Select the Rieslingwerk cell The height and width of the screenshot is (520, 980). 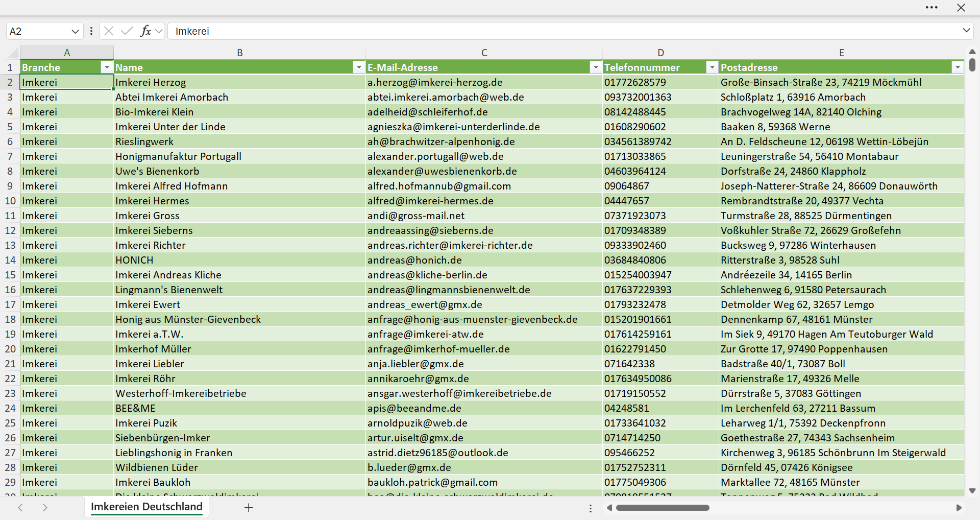click(239, 141)
